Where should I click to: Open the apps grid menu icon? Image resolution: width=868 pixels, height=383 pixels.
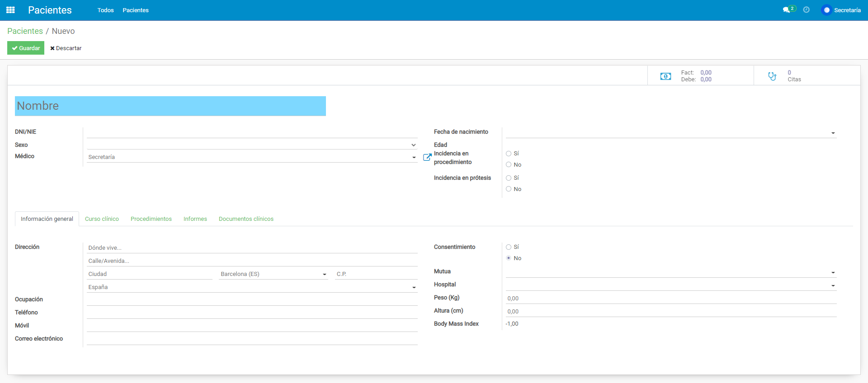[10, 10]
